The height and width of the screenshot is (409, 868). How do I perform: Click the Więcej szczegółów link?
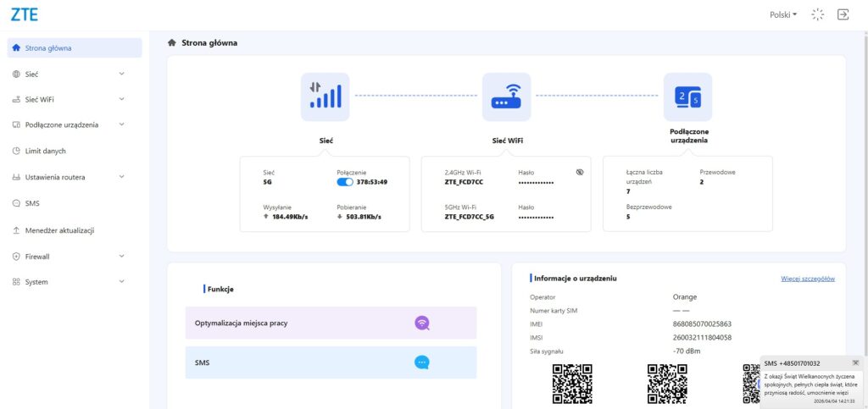click(x=808, y=279)
